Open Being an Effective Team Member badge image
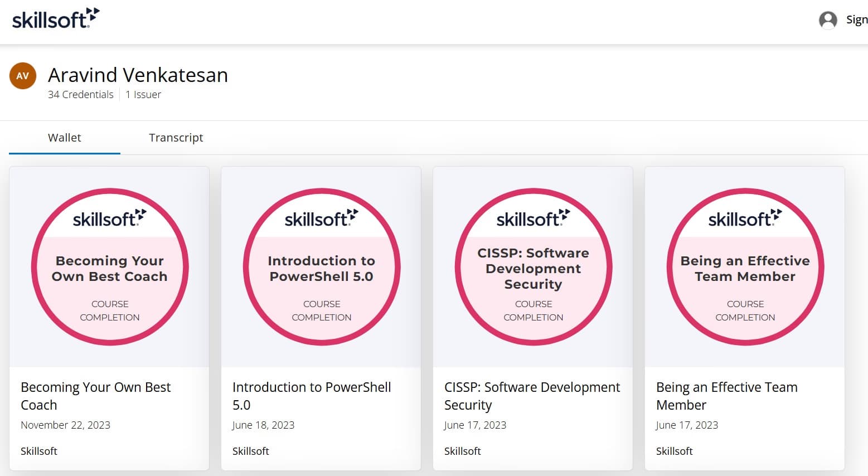 [x=745, y=267]
